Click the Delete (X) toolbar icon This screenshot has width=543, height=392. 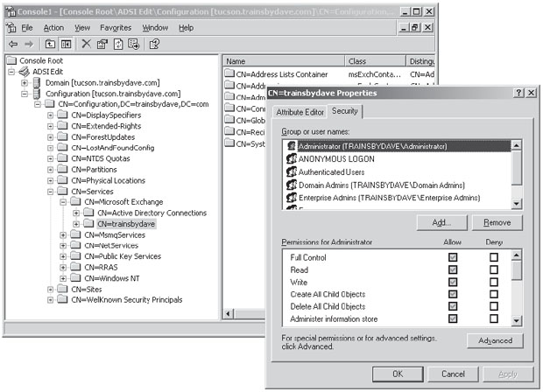pos(86,44)
